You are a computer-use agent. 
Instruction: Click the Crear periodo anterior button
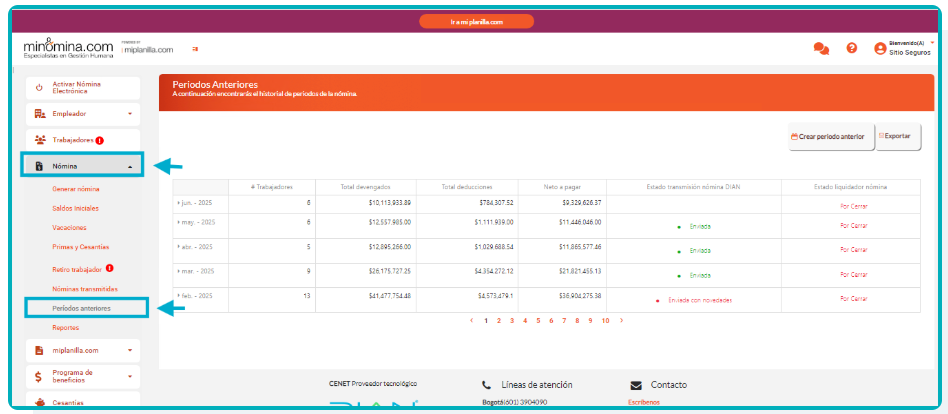pos(830,136)
